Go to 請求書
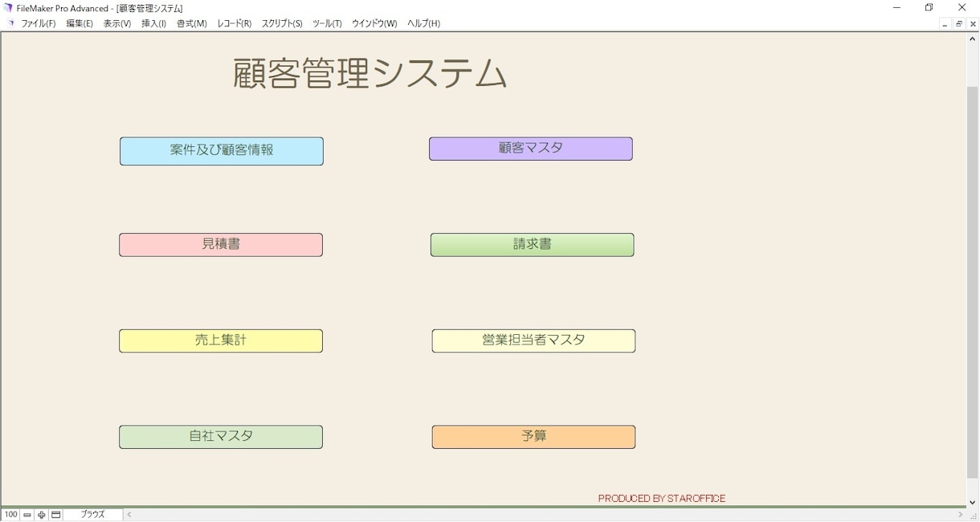Screen dimensions: 980x522 [x=533, y=245]
